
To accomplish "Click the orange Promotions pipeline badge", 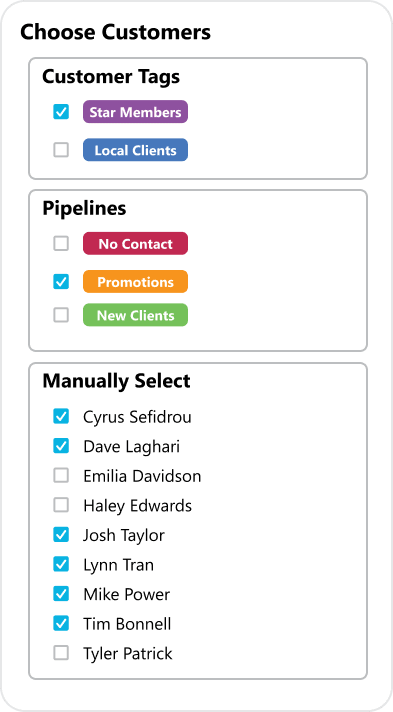I will tap(135, 282).
